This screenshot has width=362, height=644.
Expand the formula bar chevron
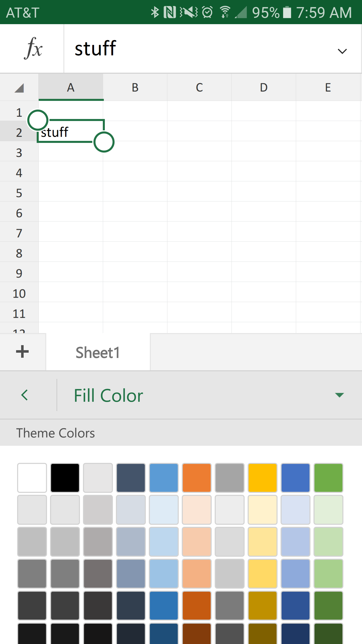pos(342,51)
